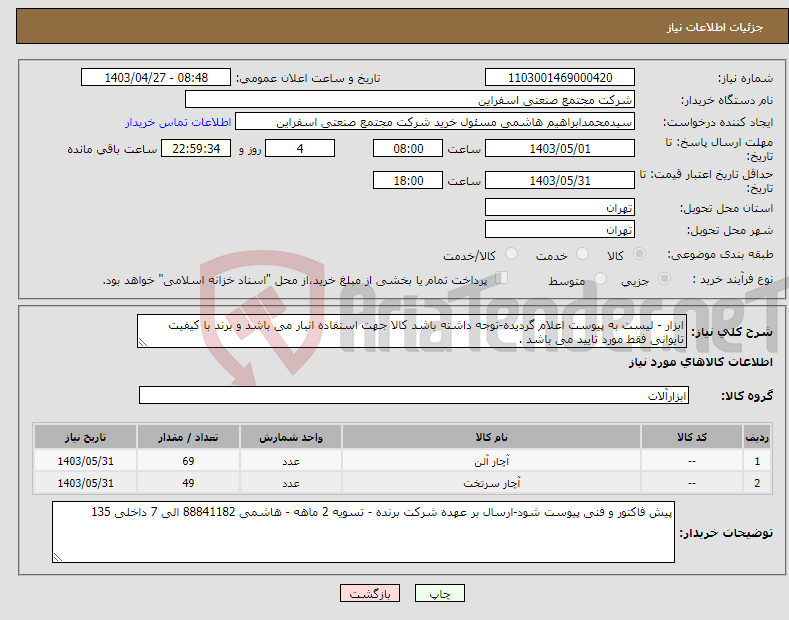Click the آچار سرتخت item name cell
Viewport: 789px width, 620px height.
coord(491,483)
